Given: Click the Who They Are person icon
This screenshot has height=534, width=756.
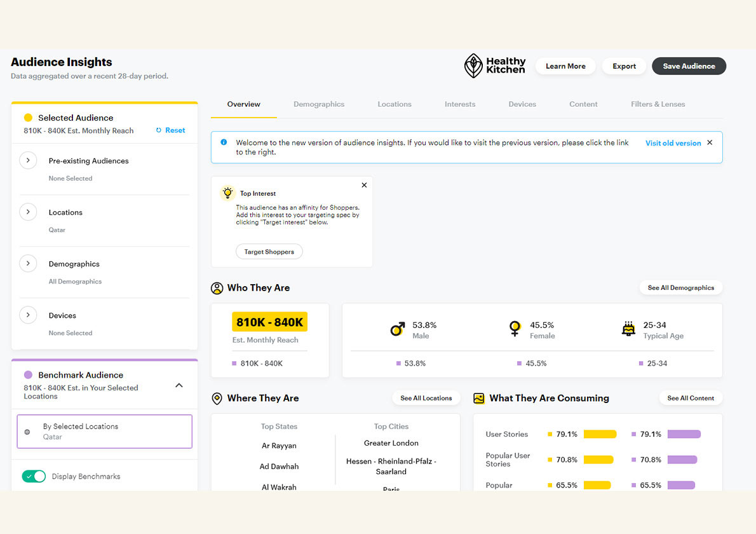Looking at the screenshot, I should [217, 288].
